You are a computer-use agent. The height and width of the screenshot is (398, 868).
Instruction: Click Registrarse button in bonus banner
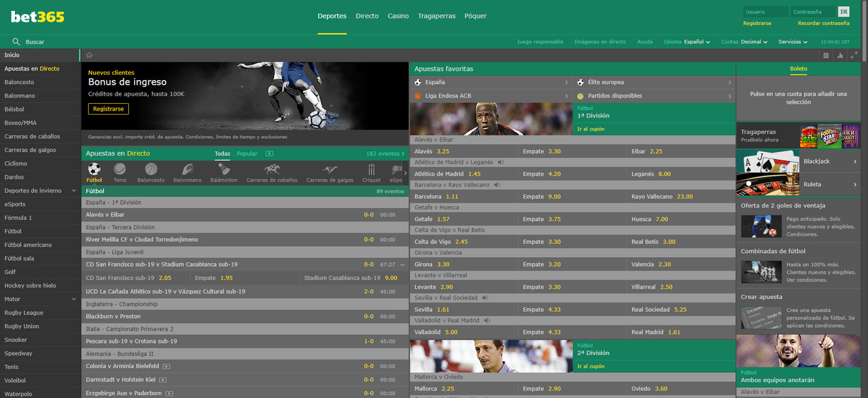pyautogui.click(x=108, y=108)
